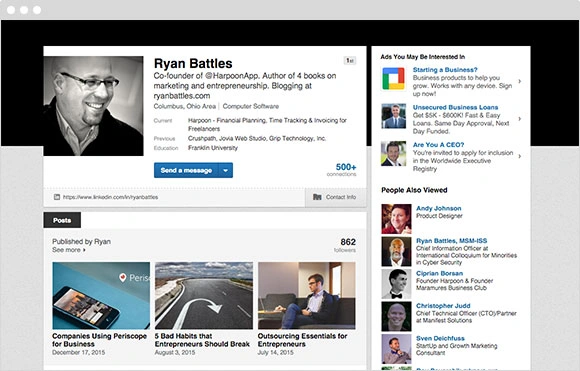Viewport: 580px width, 371px height.
Task: Click the Ads You May Be Interested In heading
Action: [422, 57]
